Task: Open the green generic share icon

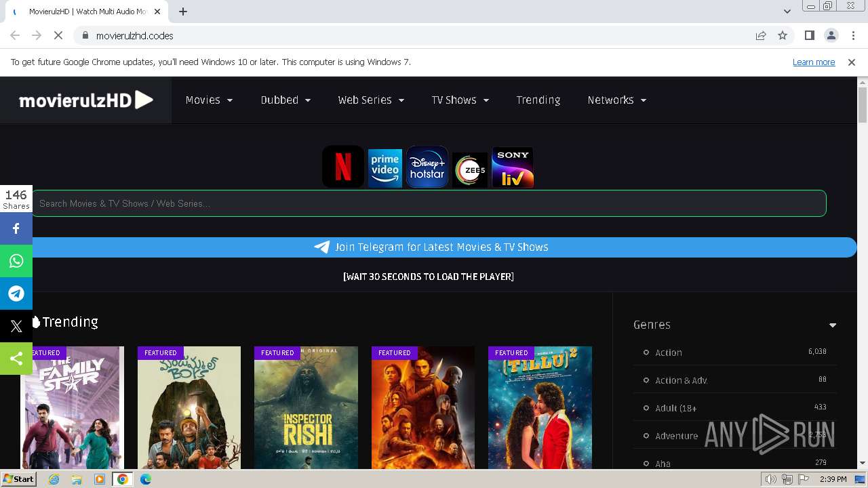Action: pyautogui.click(x=16, y=359)
